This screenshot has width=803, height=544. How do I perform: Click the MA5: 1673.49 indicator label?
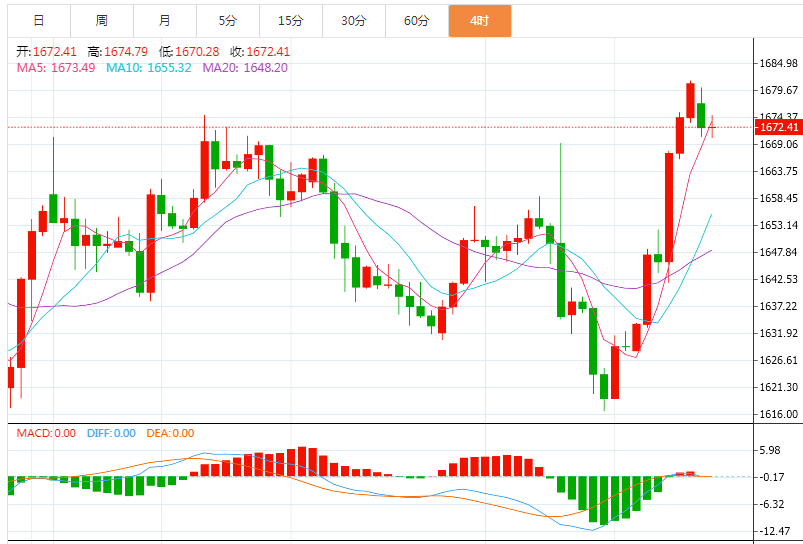click(56, 68)
